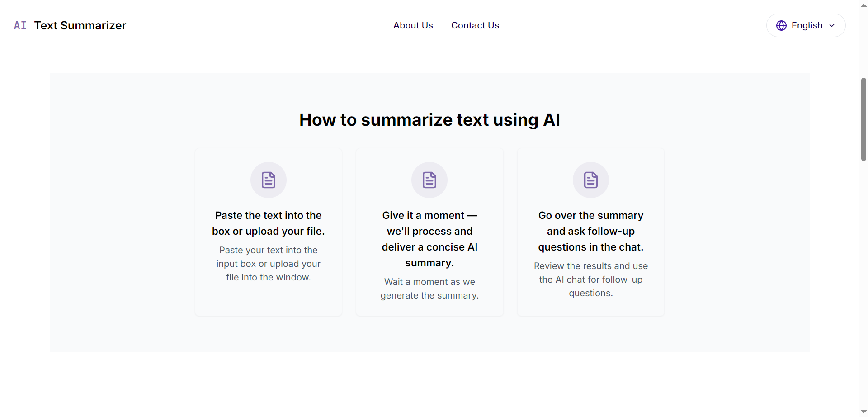
Task: Open the About Us page
Action: tap(413, 25)
